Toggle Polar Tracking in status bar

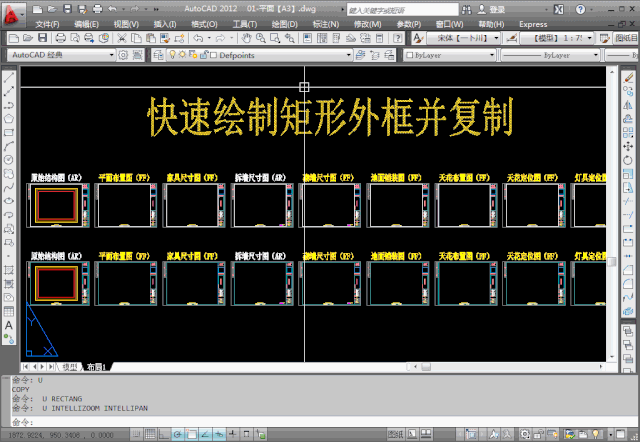click(x=178, y=434)
